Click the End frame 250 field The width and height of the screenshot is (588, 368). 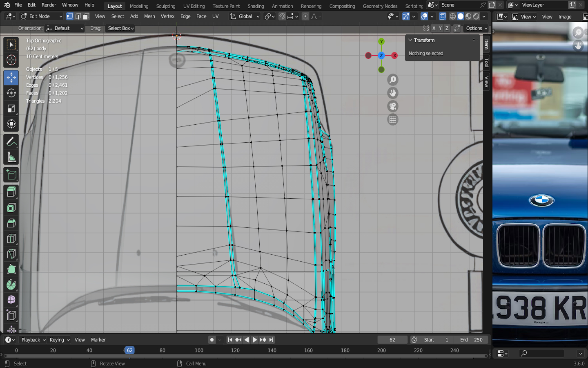coord(471,340)
